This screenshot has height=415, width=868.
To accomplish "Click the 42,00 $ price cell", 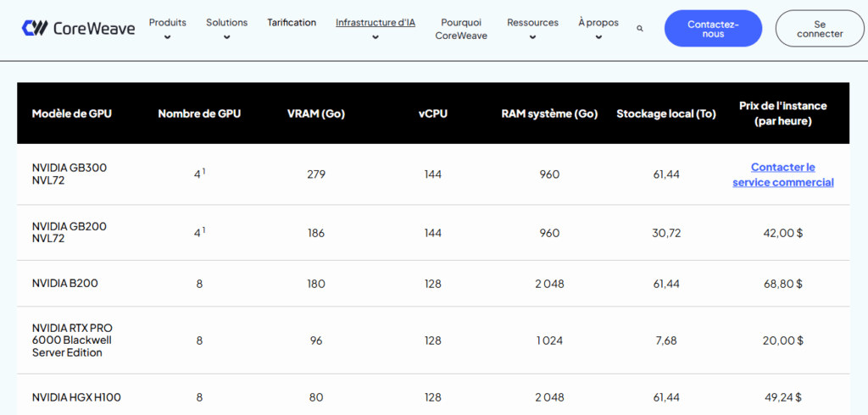I will click(782, 233).
